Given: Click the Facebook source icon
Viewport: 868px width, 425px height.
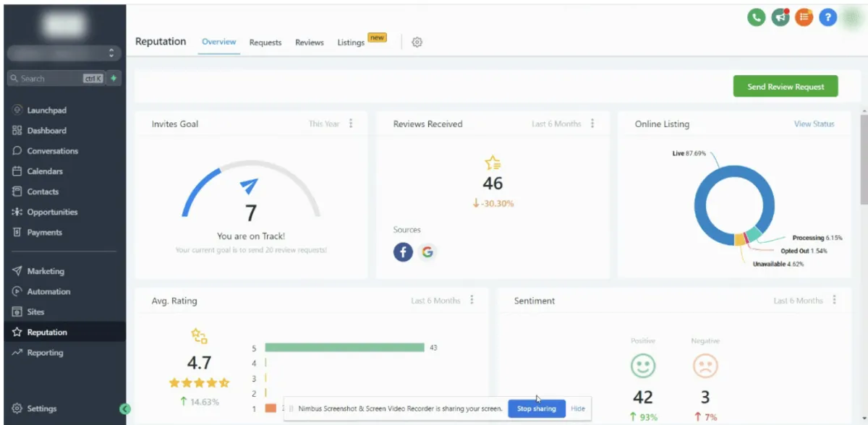Looking at the screenshot, I should tap(403, 252).
